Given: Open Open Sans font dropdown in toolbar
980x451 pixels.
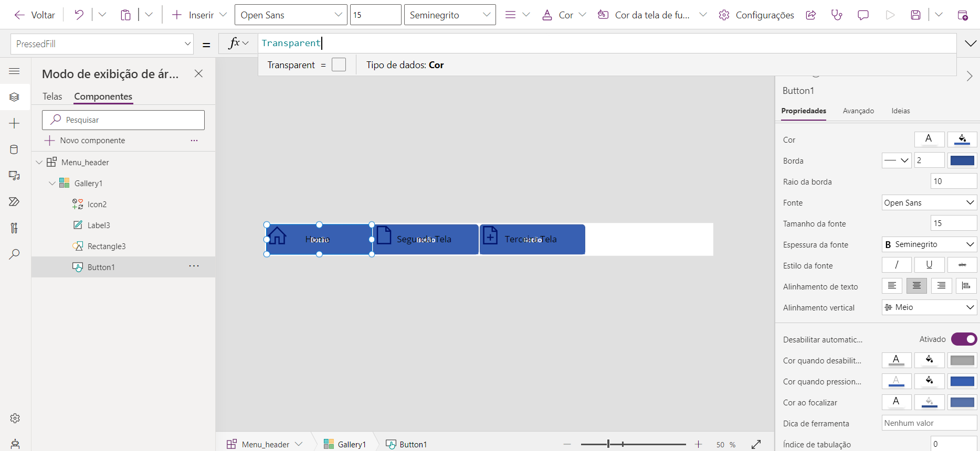Looking at the screenshot, I should 291,15.
